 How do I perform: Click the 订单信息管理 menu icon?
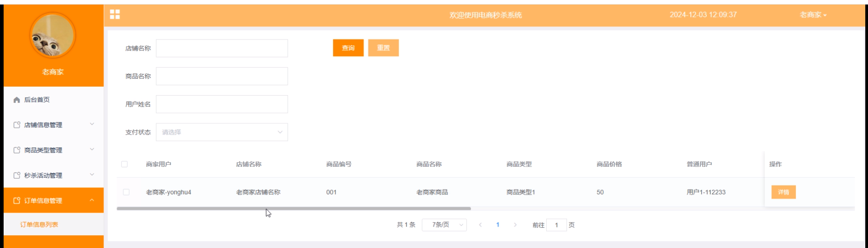17,200
